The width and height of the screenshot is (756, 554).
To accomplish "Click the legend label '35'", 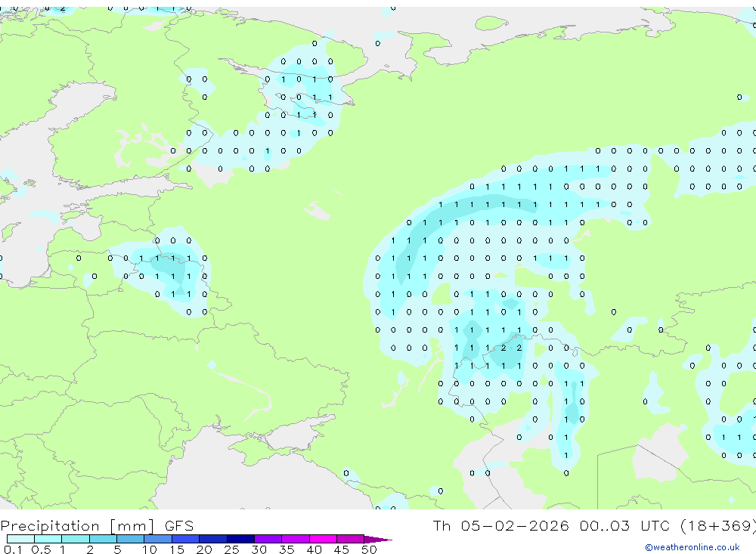I will pyautogui.click(x=287, y=549).
